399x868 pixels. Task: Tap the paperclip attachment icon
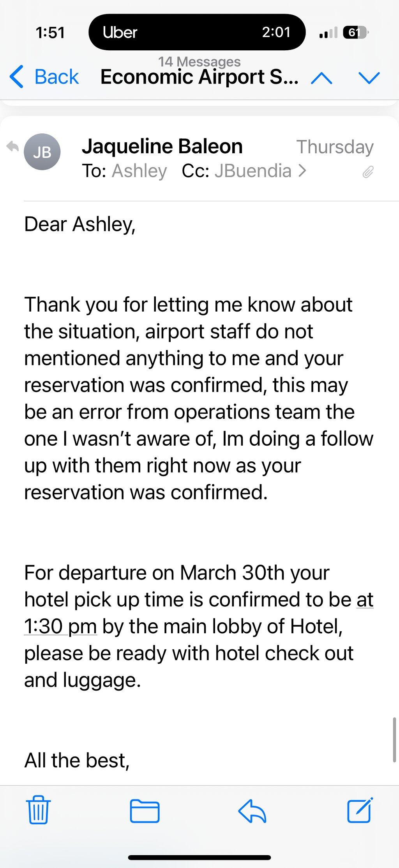(x=368, y=172)
